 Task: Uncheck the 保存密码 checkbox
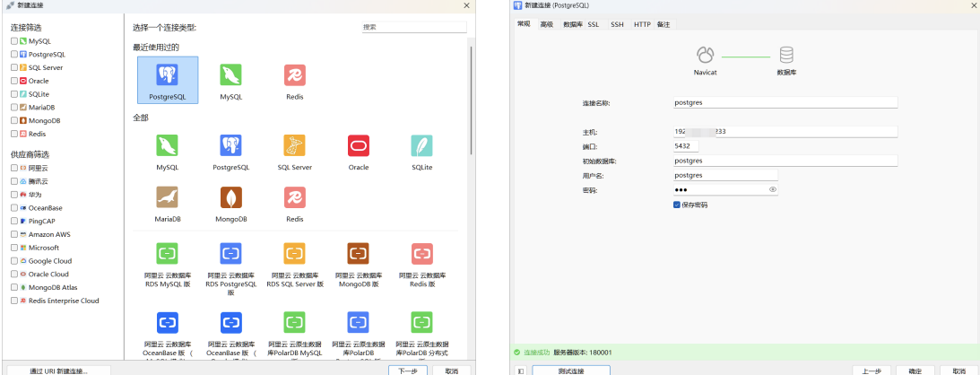[676, 205]
